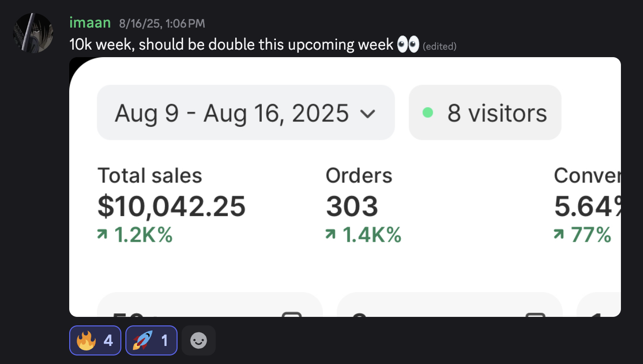Click the 1.4K% orders increase arrow
This screenshot has width=643, height=364.
(331, 235)
